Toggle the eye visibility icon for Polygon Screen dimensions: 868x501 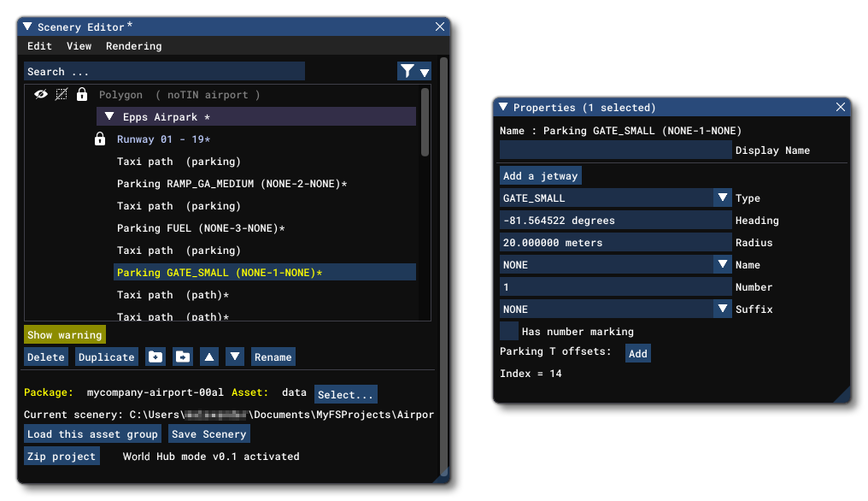click(41, 95)
